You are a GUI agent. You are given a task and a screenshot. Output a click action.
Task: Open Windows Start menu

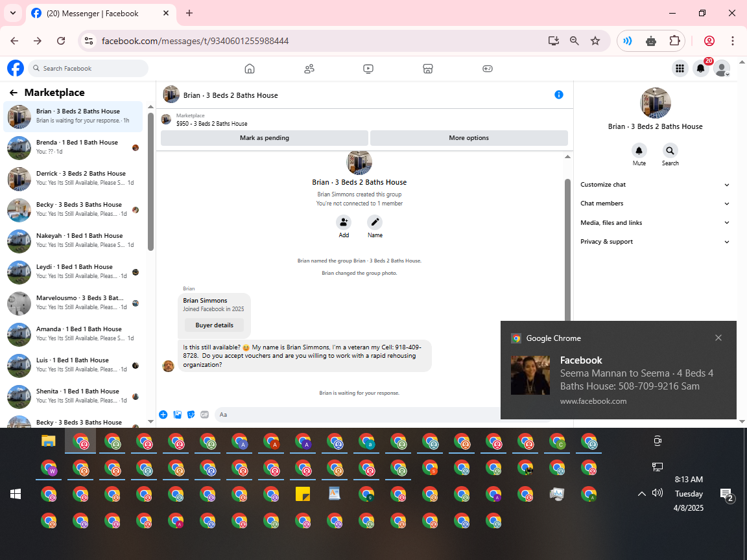[x=16, y=495]
